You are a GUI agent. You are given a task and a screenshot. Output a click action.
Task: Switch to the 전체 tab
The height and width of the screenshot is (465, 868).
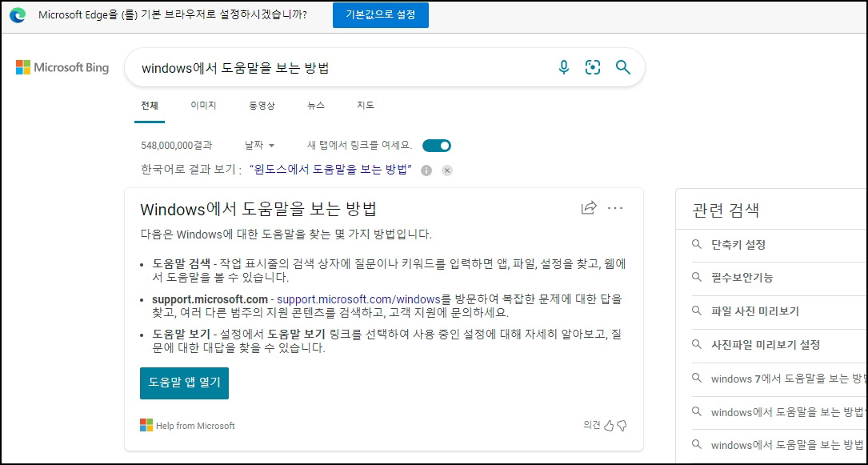point(150,105)
